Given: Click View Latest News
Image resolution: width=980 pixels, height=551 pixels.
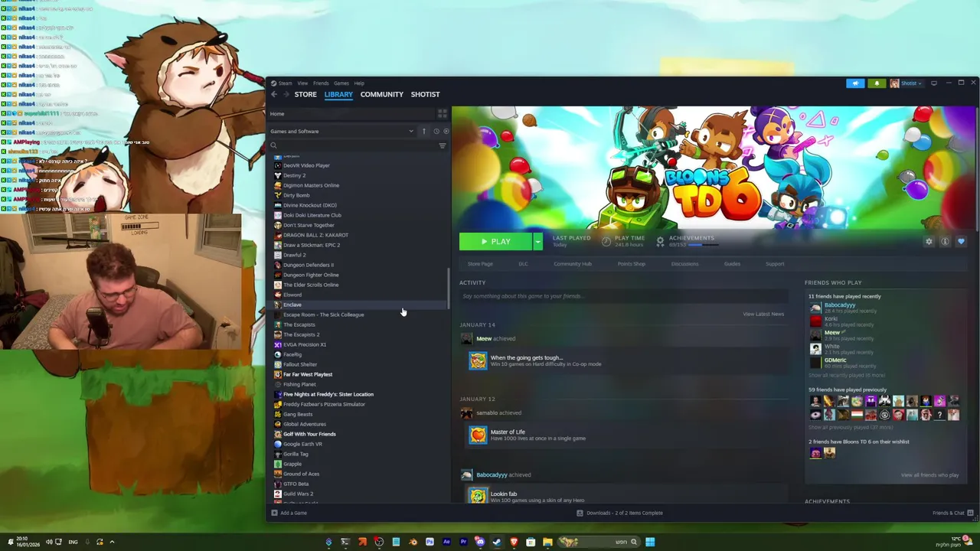Looking at the screenshot, I should 763,314.
